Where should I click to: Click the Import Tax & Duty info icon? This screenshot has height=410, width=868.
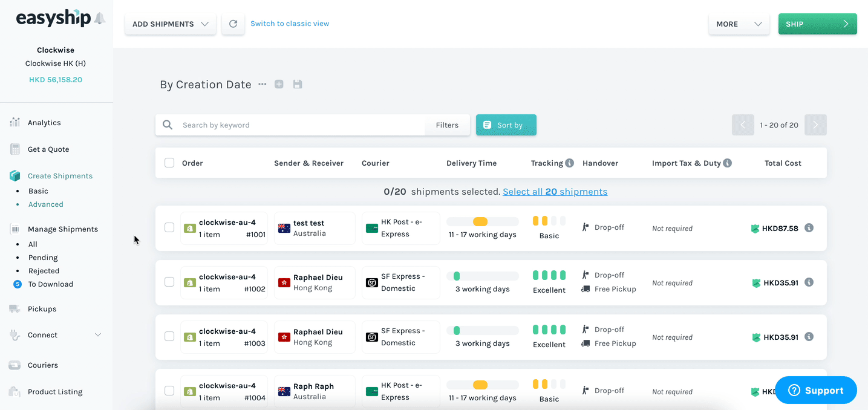click(x=728, y=163)
